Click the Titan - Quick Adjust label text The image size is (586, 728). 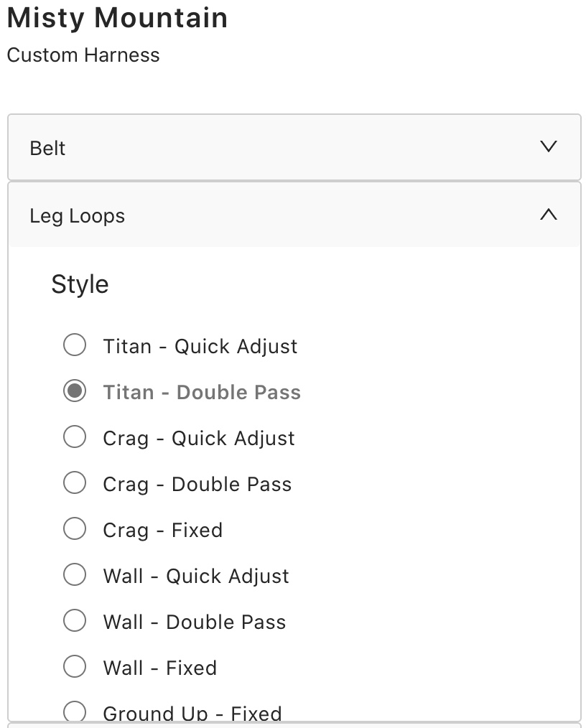200,346
